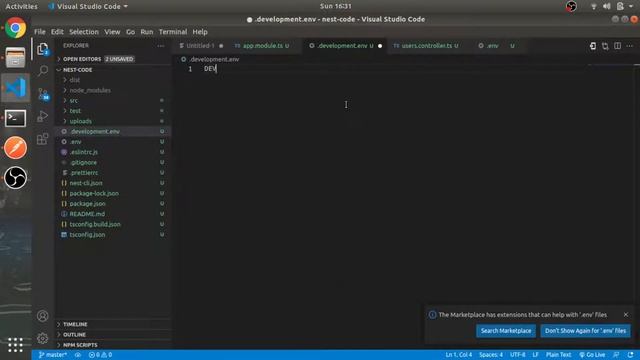Click the open changes icon in editor toolbar

pos(593,46)
